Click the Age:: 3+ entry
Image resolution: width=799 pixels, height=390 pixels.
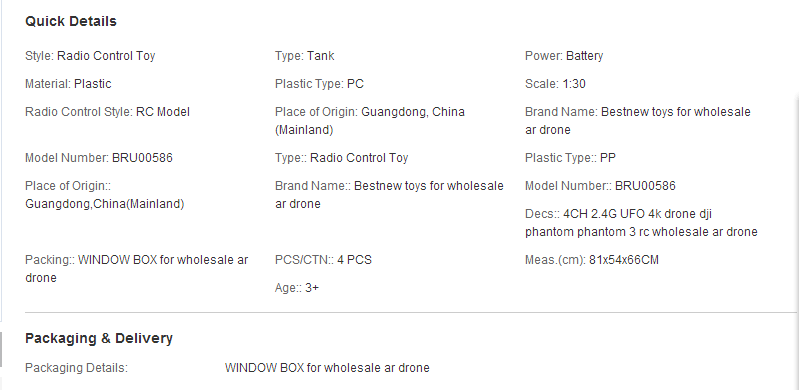(297, 288)
